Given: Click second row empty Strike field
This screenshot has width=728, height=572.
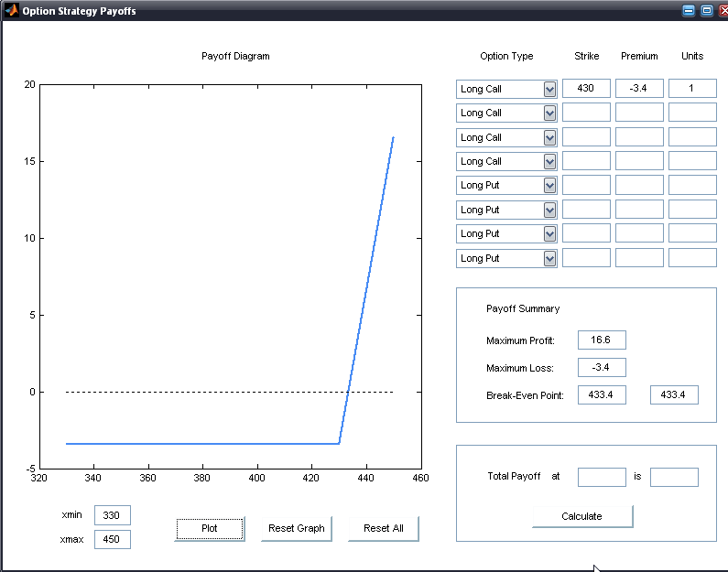Looking at the screenshot, I should click(586, 113).
